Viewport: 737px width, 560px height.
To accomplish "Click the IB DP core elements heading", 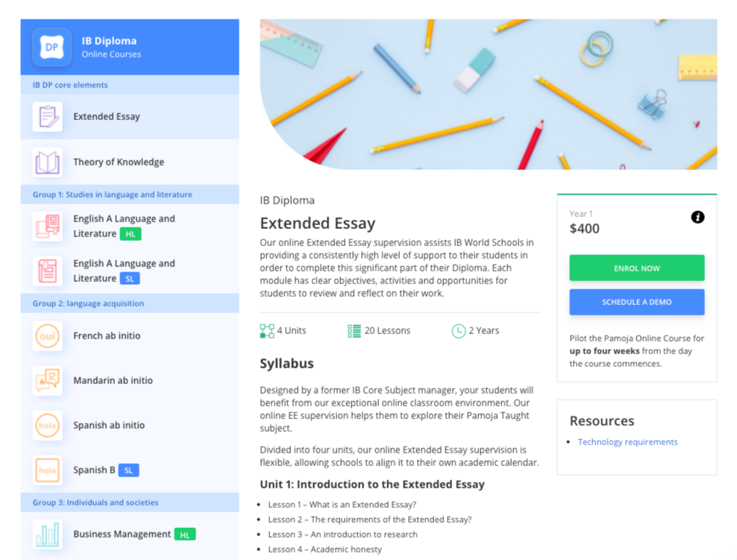I will (x=70, y=85).
